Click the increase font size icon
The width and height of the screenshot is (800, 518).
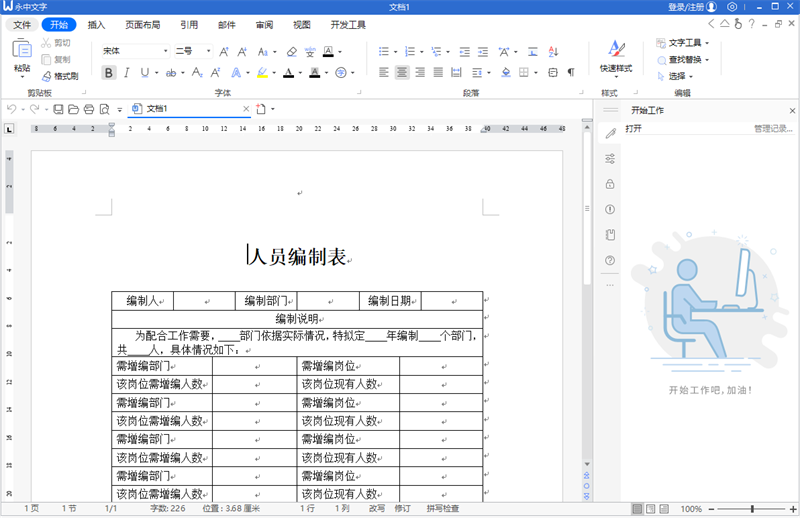tap(224, 52)
